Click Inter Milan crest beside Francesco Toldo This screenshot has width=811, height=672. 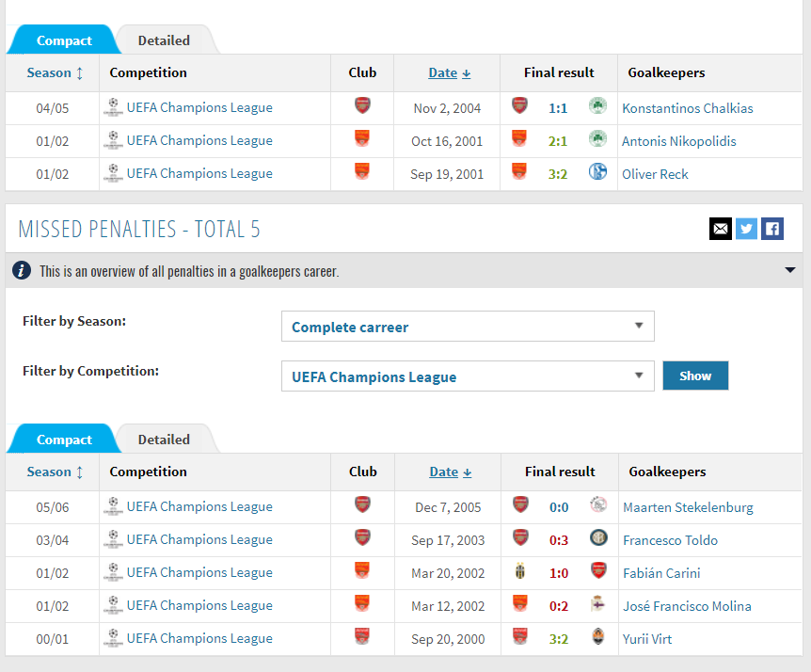click(x=598, y=539)
